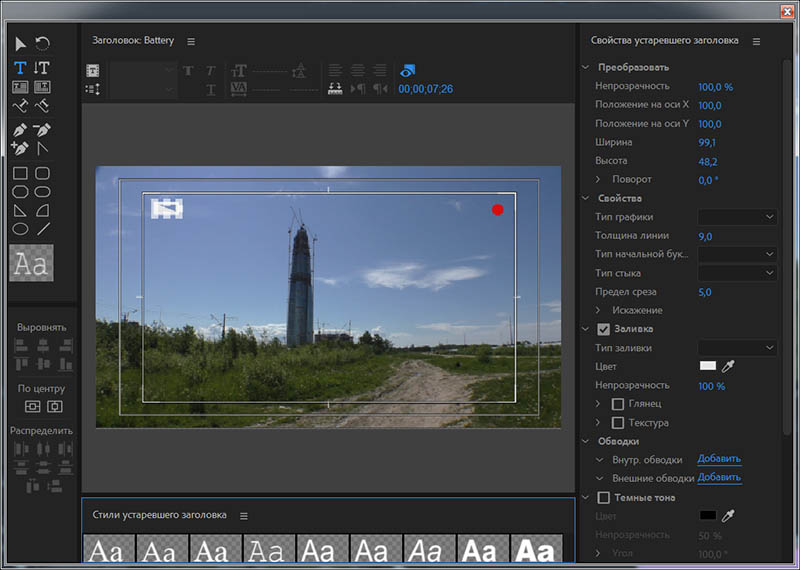Open Roll/Crawl options icon
800x570 pixels.
(93, 89)
